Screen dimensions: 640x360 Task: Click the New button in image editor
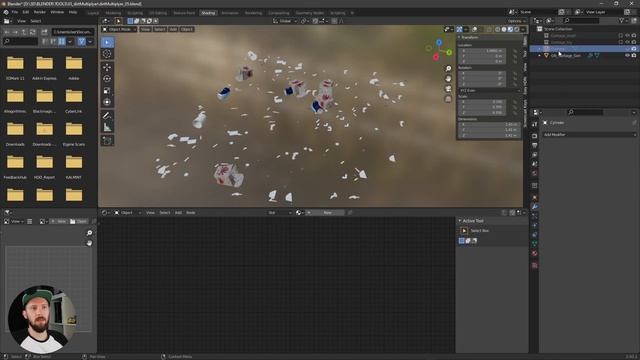click(x=58, y=221)
